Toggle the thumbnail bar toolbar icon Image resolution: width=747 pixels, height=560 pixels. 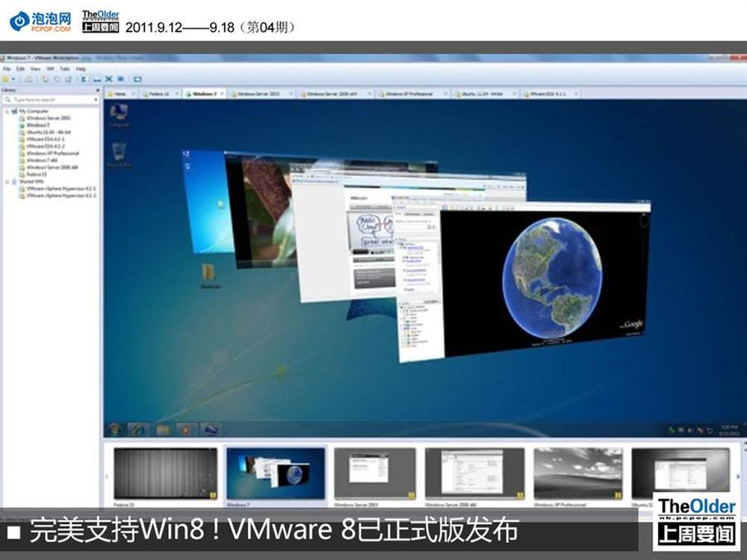click(x=96, y=79)
